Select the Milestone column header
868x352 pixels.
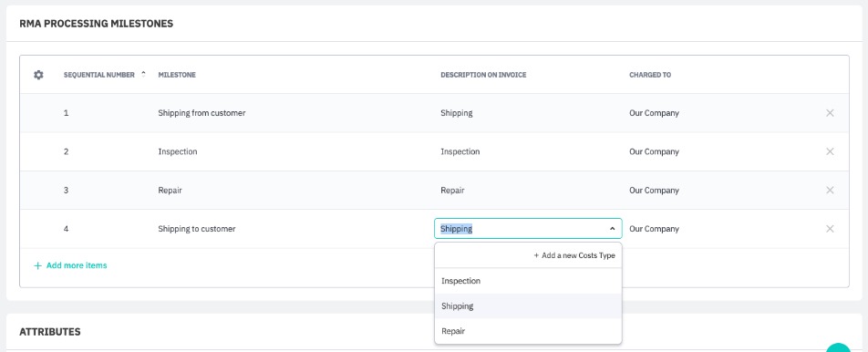177,75
